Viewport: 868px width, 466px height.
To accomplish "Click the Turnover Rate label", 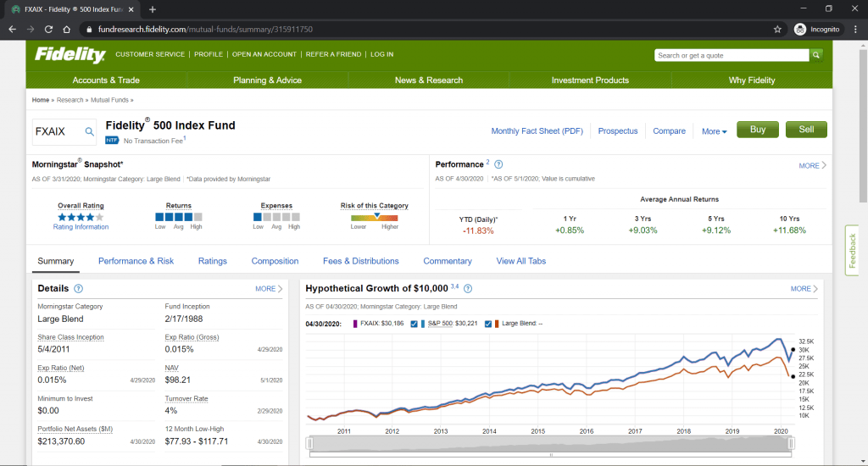I will tap(186, 398).
